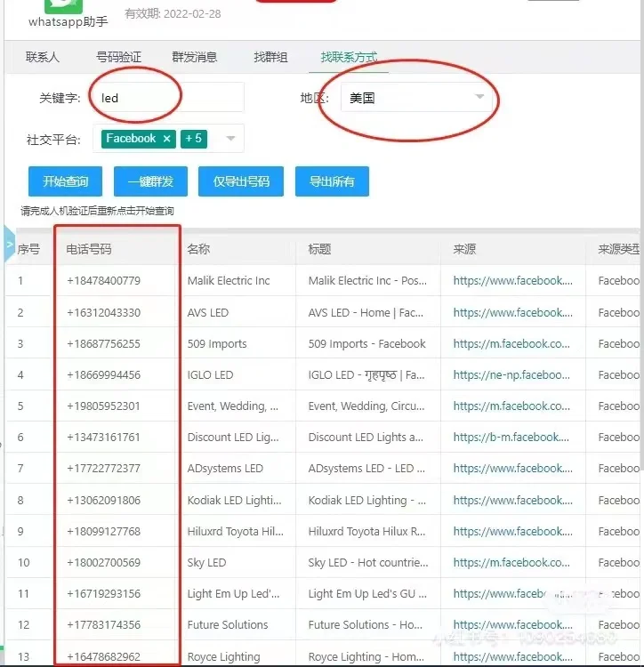Open the 联系人 tab
The image size is (644, 667).
(x=42, y=57)
